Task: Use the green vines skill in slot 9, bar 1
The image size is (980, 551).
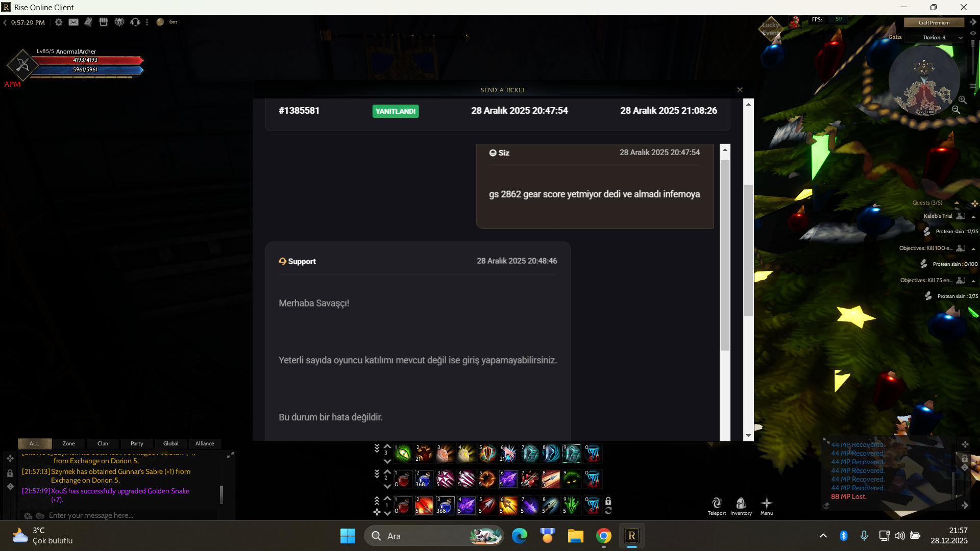Action: [x=572, y=505]
